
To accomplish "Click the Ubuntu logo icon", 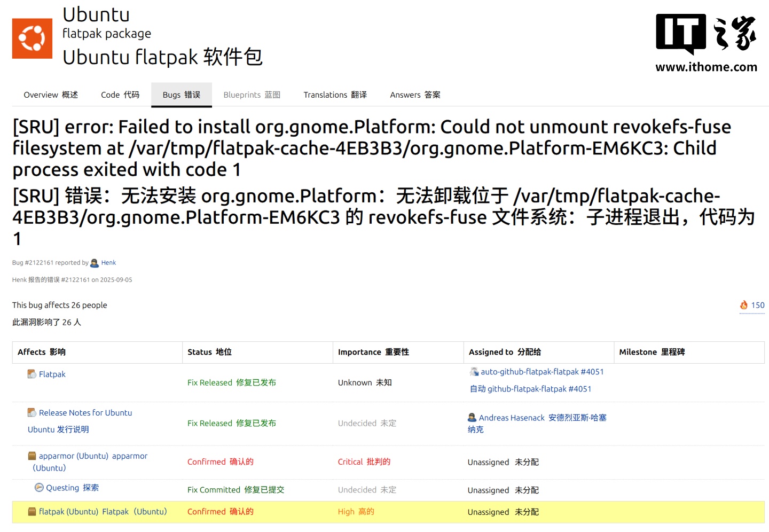I will (x=32, y=38).
